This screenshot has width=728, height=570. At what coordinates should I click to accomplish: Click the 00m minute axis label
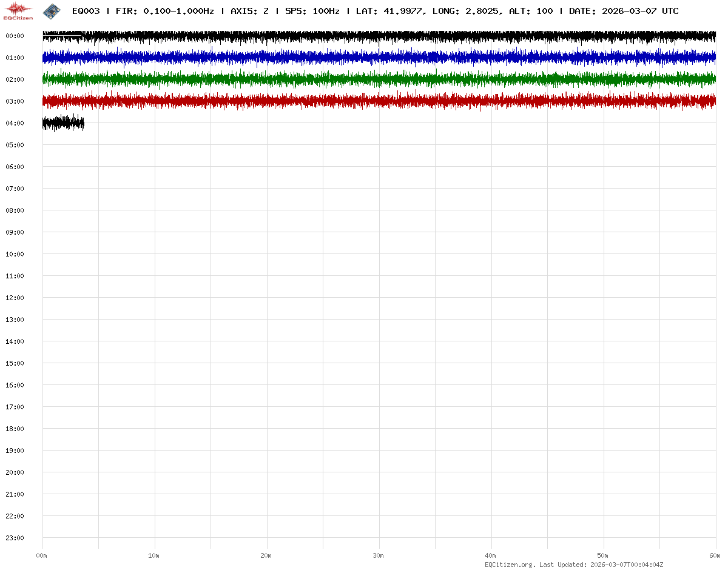pos(42,555)
